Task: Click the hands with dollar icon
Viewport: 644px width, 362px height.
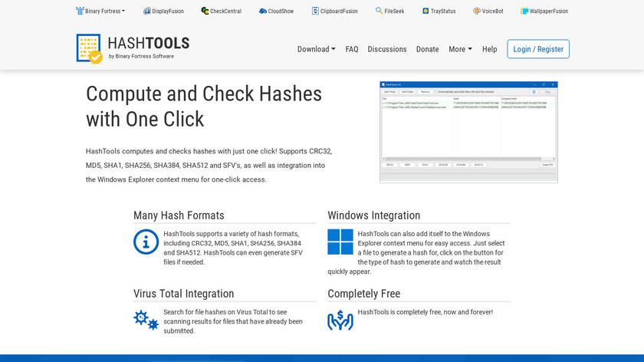Action: coord(340,320)
